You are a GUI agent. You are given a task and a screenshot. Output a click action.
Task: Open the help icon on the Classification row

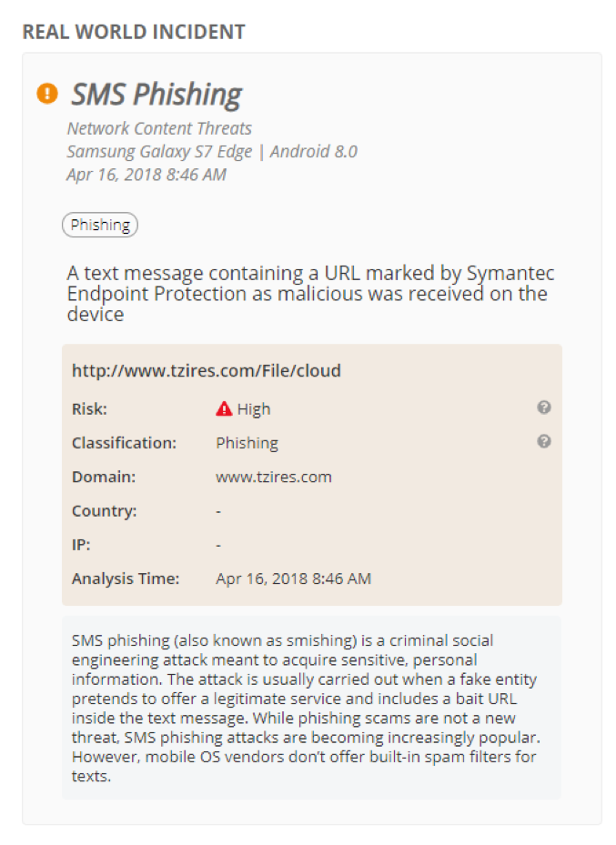[544, 441]
